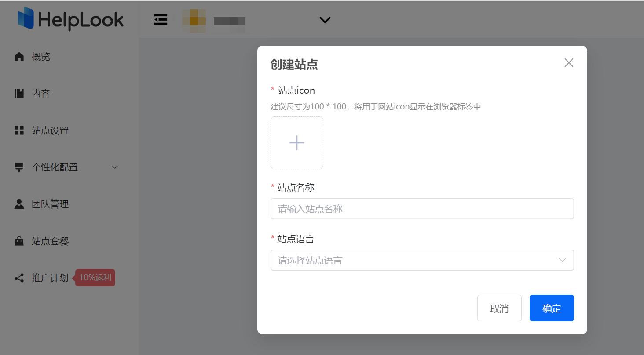Expand the 个性化配置 submenu chevron
Screen dimensions: 644x355
(x=114, y=167)
